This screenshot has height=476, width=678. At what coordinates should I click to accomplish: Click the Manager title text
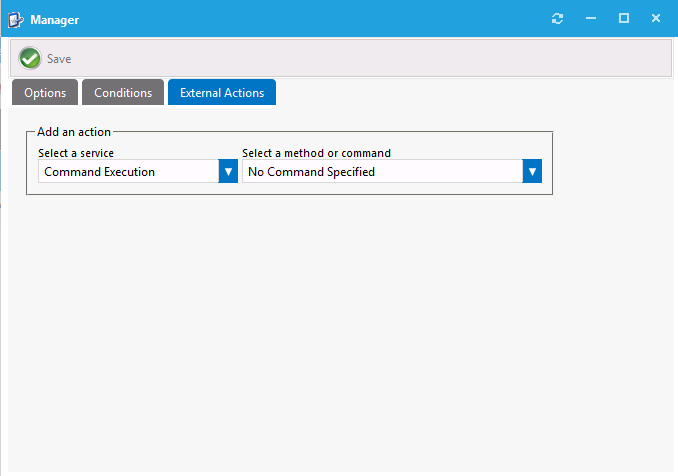coord(54,20)
